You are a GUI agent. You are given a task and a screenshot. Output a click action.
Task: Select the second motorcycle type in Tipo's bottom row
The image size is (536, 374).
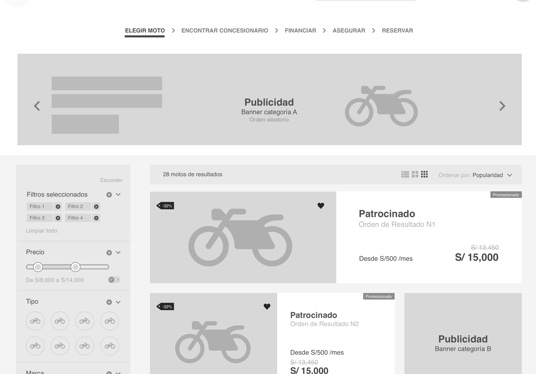coord(60,346)
